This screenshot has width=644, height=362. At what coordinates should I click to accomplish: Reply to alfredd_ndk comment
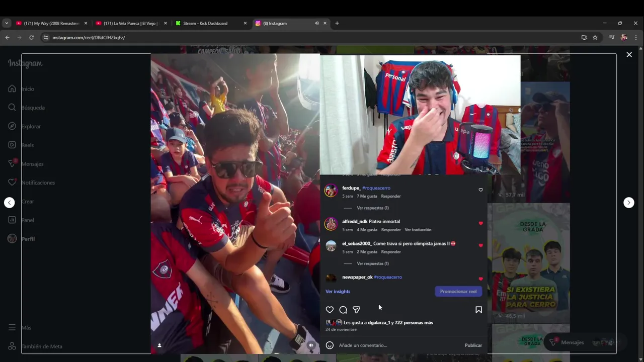pos(391,230)
